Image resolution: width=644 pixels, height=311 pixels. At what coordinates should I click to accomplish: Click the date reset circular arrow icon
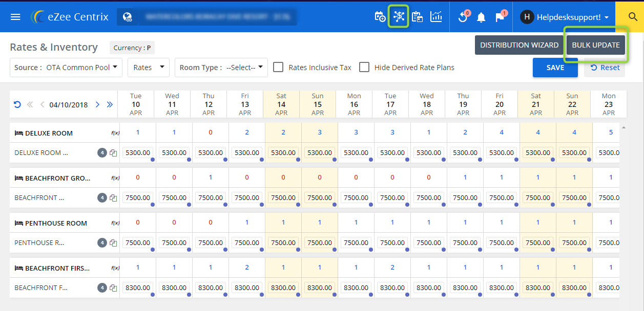[x=17, y=105]
